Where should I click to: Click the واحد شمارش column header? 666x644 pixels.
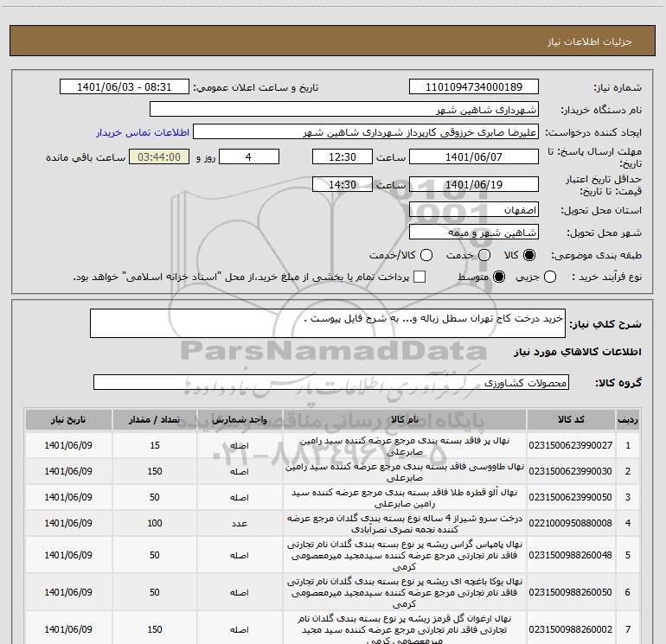(240, 419)
